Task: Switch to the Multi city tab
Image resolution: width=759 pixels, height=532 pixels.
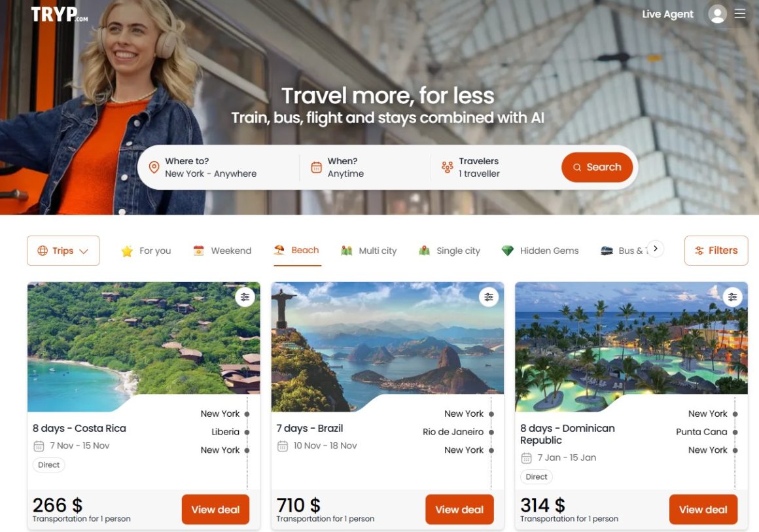Action: tap(368, 251)
